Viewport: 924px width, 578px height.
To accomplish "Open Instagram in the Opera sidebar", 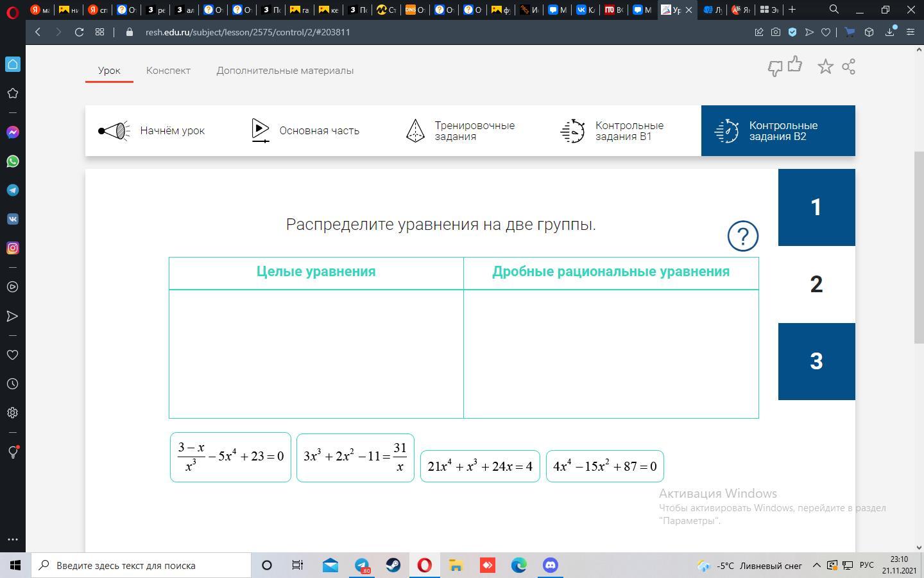I will pyautogui.click(x=13, y=248).
